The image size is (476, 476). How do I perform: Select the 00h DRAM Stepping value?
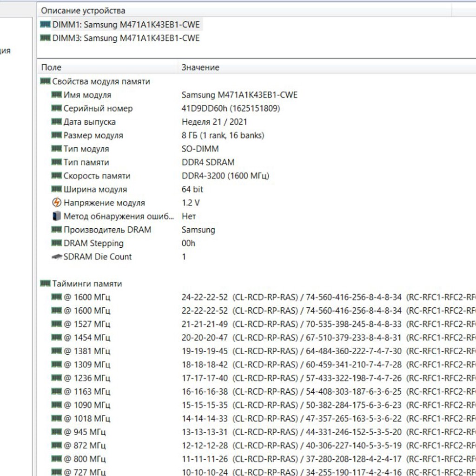(188, 243)
